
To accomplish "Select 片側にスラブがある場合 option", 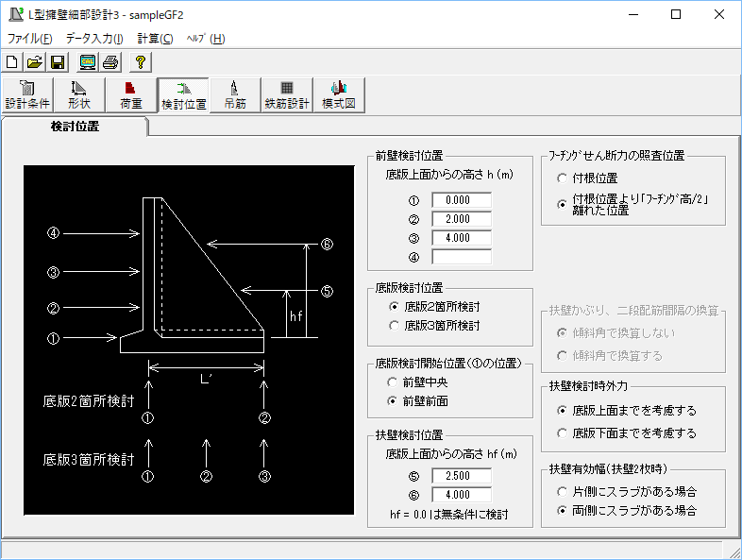I will (x=562, y=492).
